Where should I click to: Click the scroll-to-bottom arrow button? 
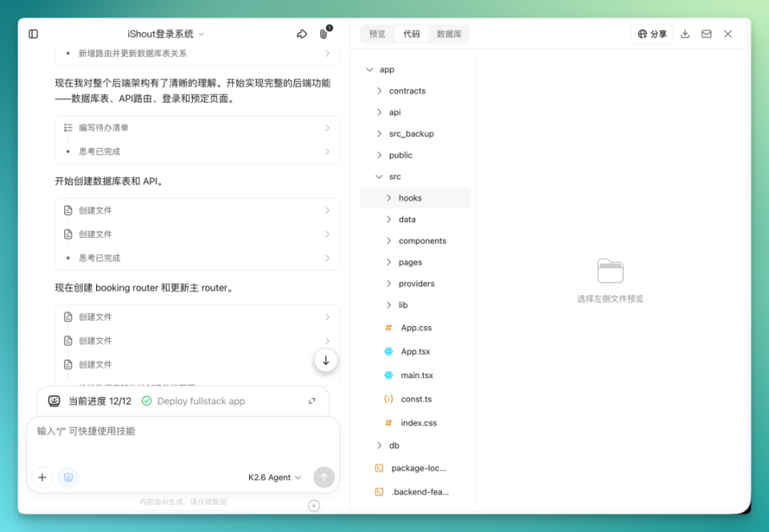(326, 361)
